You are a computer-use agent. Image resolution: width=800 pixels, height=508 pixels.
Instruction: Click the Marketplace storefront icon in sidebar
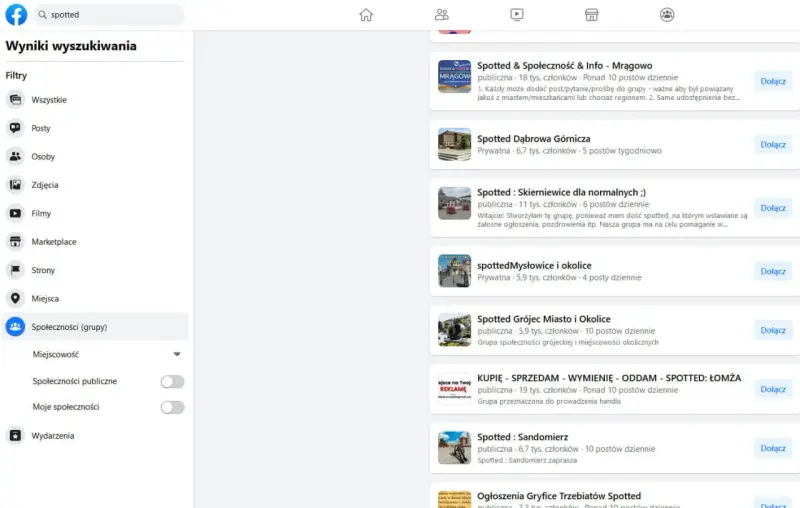click(15, 242)
